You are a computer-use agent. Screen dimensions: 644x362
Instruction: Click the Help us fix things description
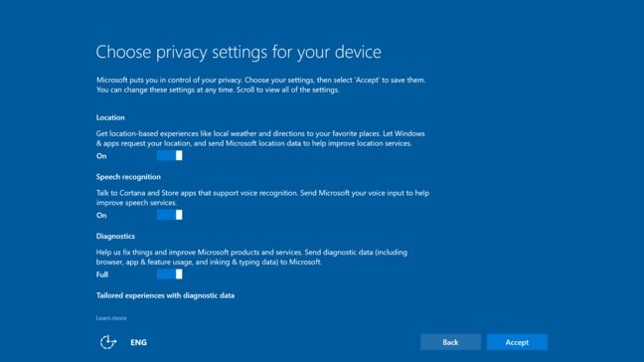click(x=251, y=257)
